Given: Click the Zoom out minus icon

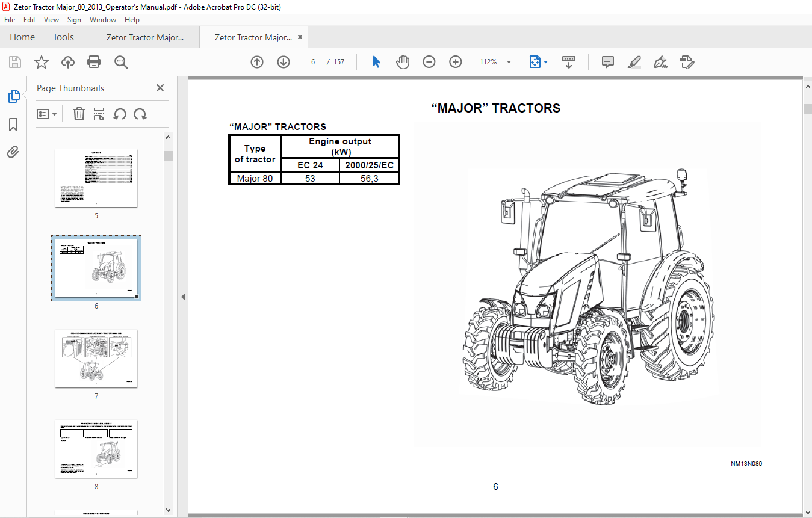Looking at the screenshot, I should 429,62.
